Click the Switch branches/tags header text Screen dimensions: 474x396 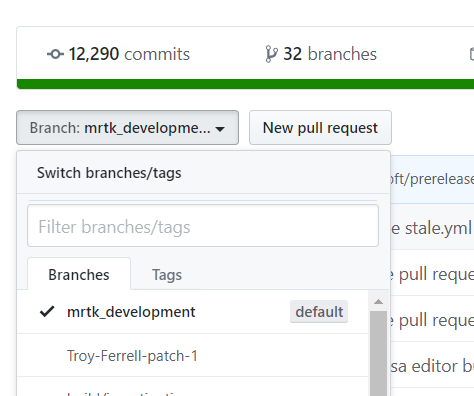(109, 173)
